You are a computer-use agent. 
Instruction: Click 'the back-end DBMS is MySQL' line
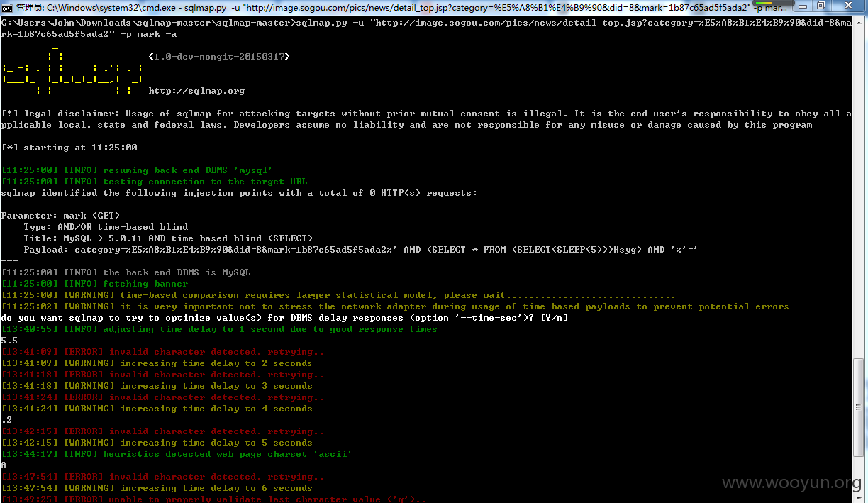(x=126, y=272)
